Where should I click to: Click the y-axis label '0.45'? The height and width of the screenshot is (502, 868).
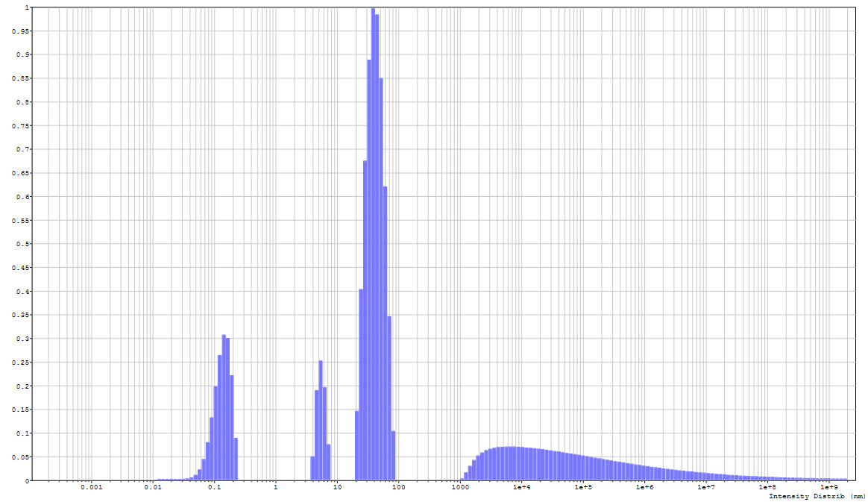click(x=20, y=268)
